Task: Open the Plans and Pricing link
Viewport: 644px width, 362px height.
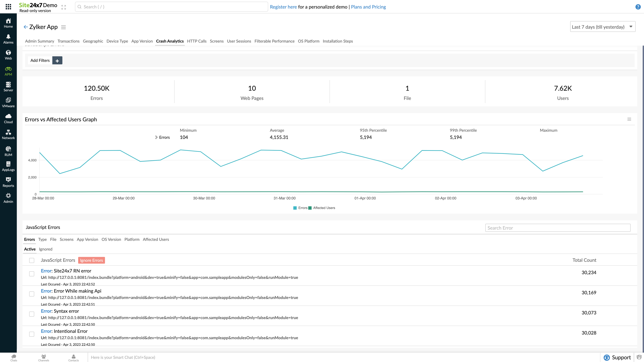Action: [368, 7]
